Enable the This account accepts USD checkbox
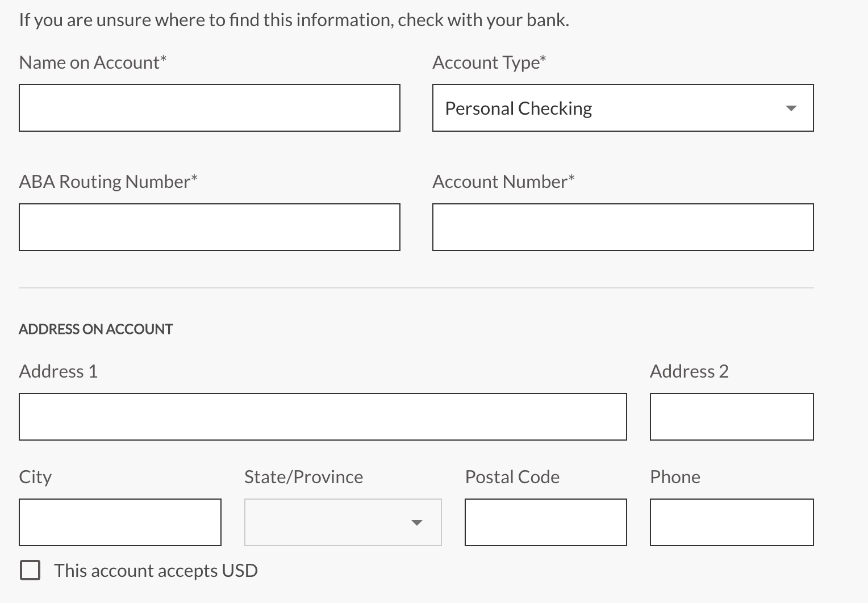 coord(30,570)
